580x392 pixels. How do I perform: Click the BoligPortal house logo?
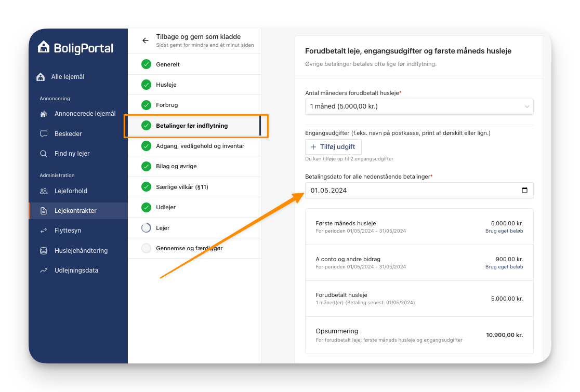click(x=44, y=47)
